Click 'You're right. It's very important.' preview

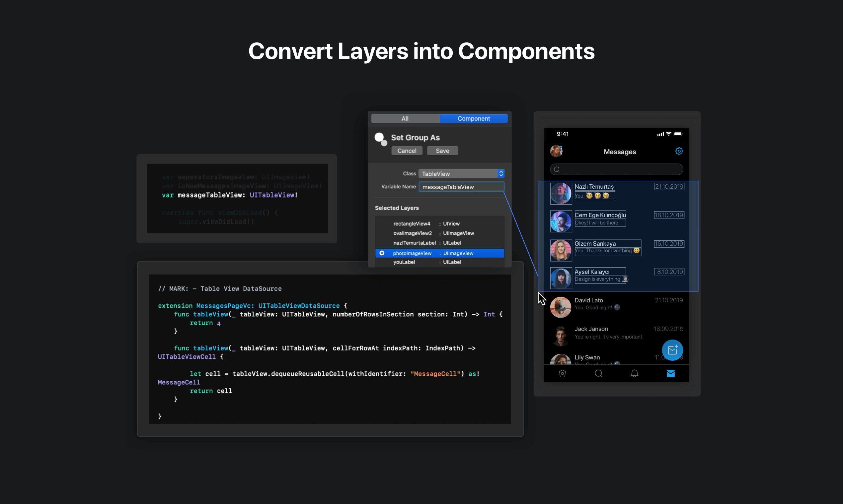coord(609,337)
